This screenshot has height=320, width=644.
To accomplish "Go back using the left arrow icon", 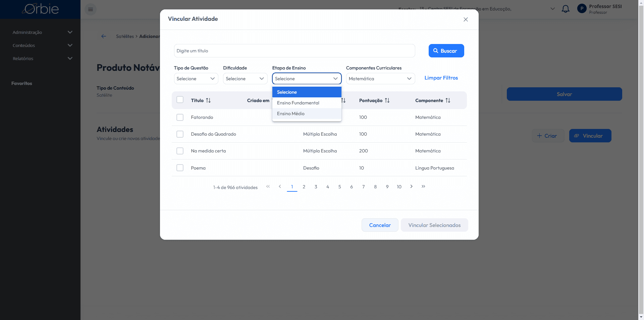I will tap(104, 36).
